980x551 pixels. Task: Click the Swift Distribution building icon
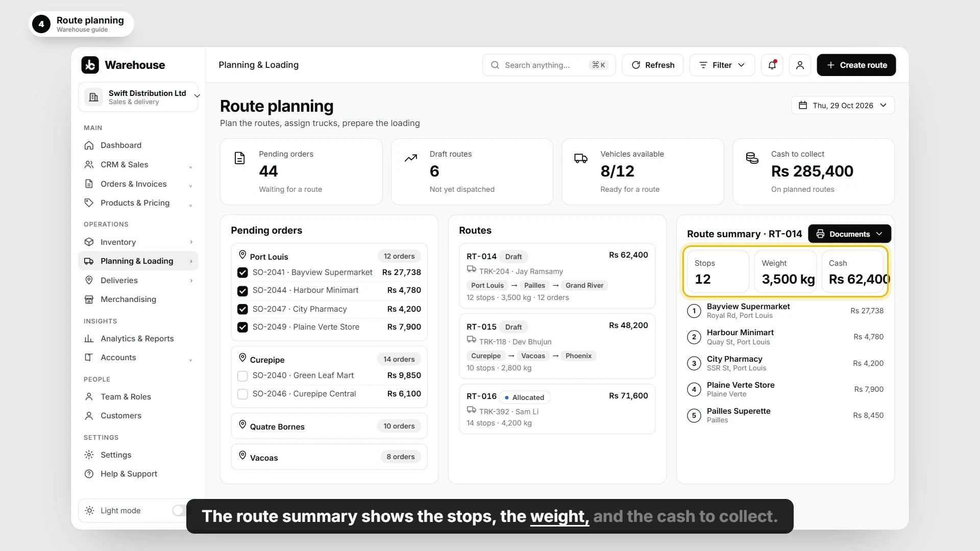[x=93, y=97]
